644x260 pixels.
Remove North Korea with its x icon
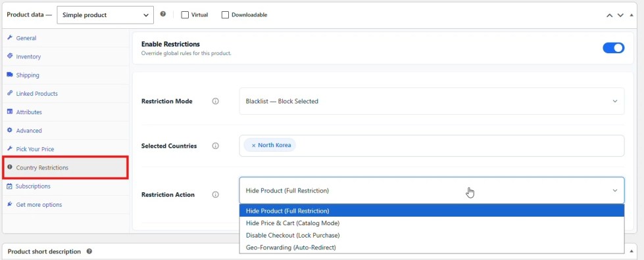pyautogui.click(x=253, y=145)
